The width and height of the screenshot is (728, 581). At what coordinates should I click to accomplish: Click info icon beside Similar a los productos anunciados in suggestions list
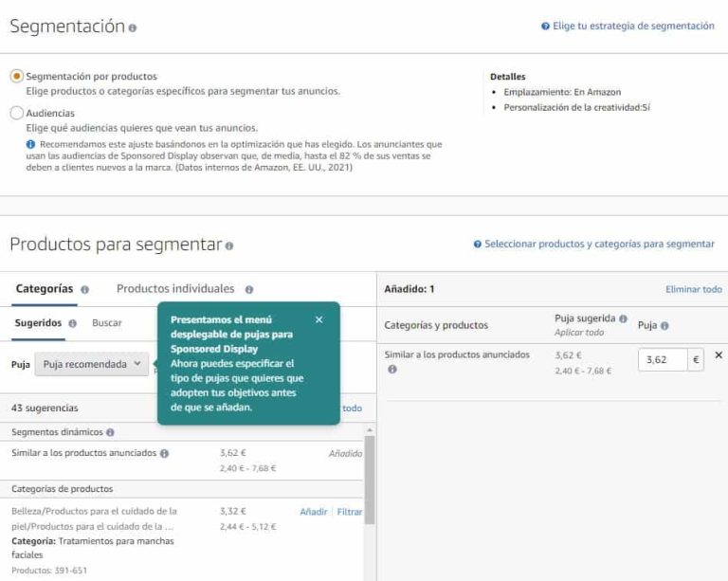pos(164,453)
